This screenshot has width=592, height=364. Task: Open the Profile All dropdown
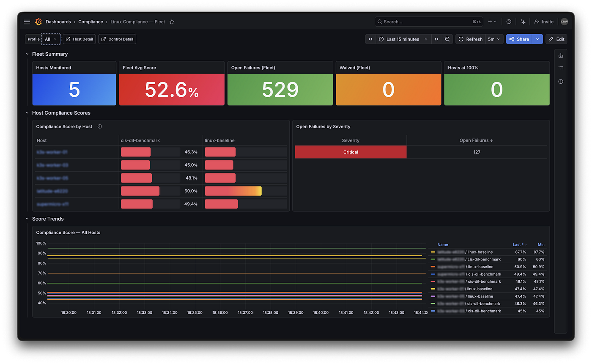(x=51, y=39)
